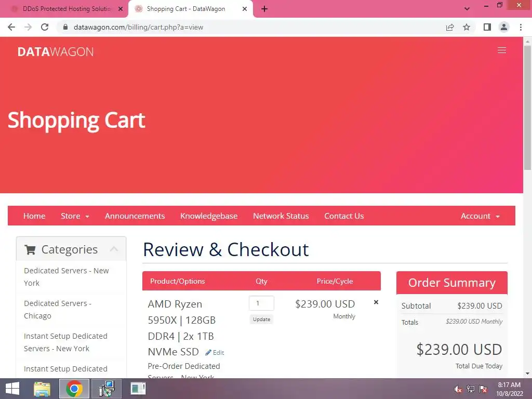532x399 pixels.
Task: Click the Categories cart icon
Action: (x=30, y=250)
